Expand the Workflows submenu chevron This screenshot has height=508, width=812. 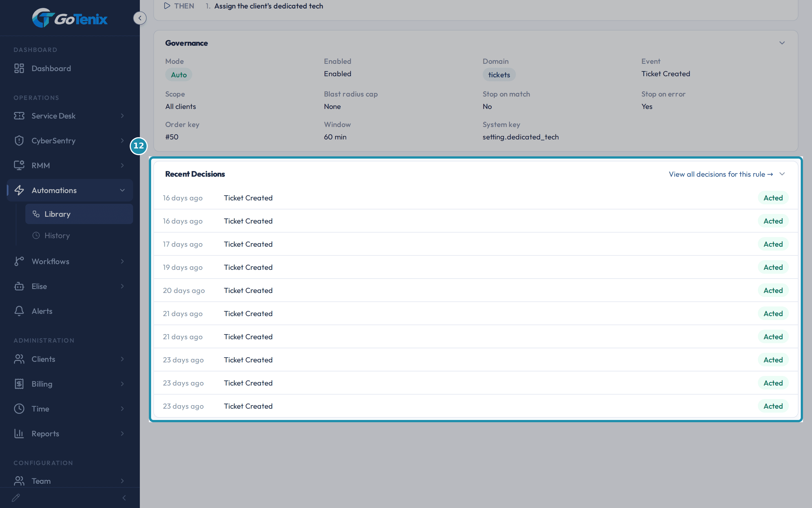click(x=122, y=261)
